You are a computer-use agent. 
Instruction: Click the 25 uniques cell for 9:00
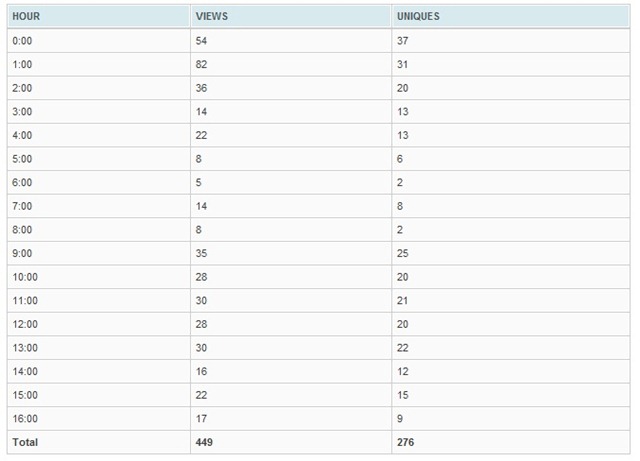click(x=402, y=253)
